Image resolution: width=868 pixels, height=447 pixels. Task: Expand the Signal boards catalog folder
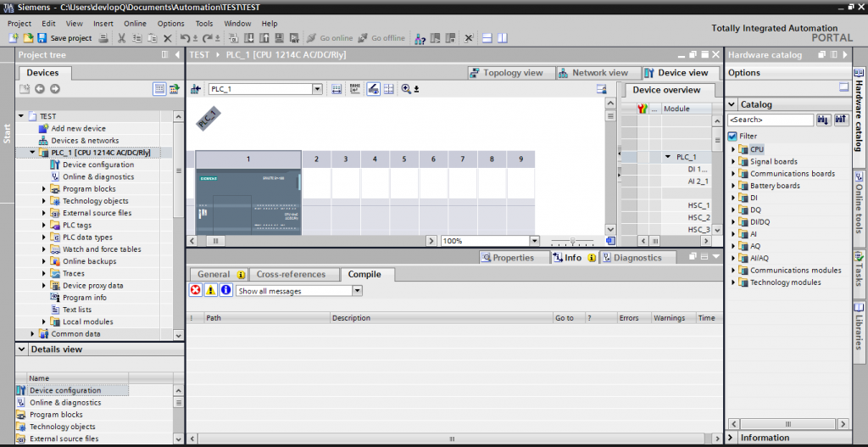click(733, 162)
